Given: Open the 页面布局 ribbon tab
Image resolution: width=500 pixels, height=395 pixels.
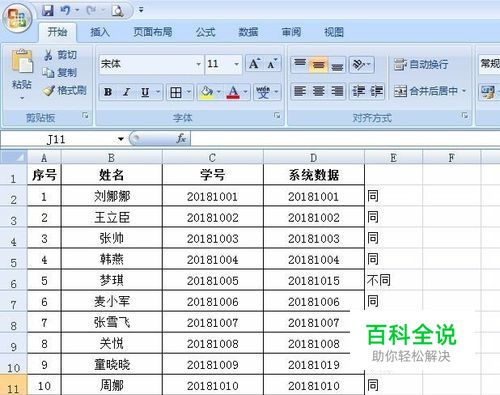Looking at the screenshot, I should pyautogui.click(x=153, y=32).
